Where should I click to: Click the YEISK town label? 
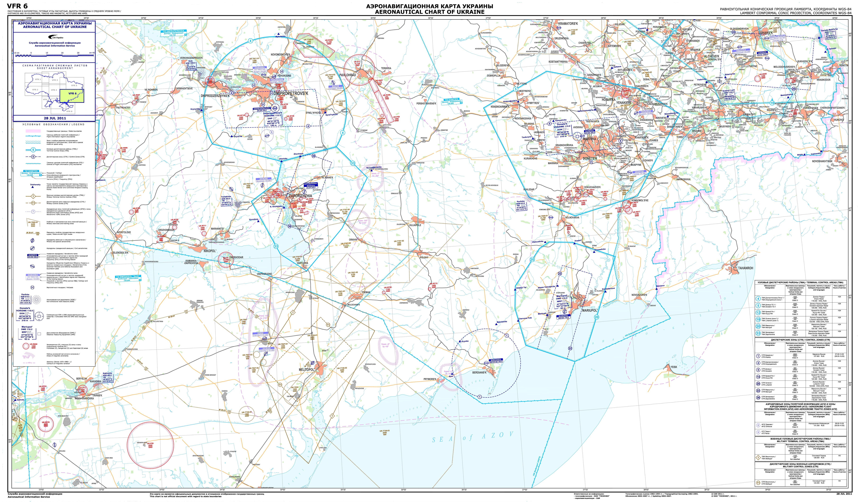pos(674,367)
